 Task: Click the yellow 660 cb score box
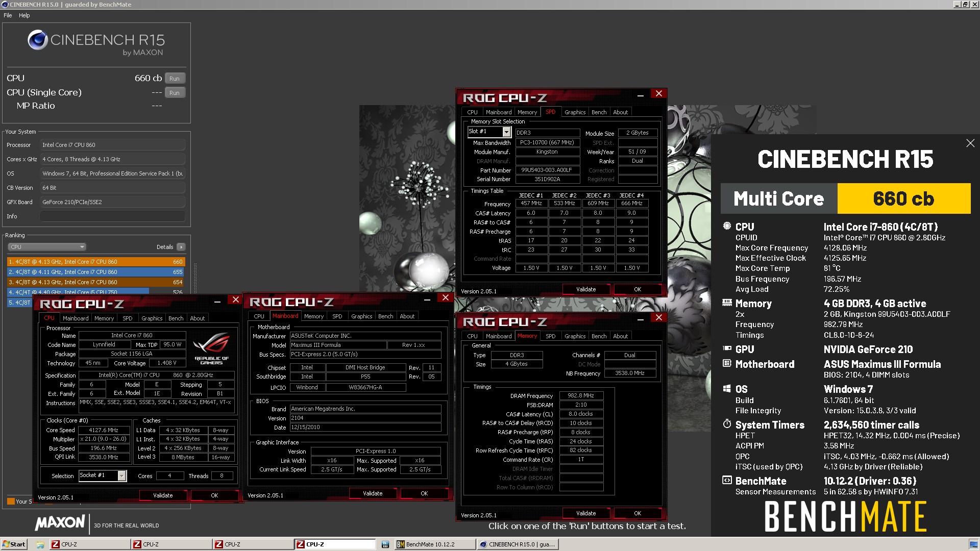point(903,198)
